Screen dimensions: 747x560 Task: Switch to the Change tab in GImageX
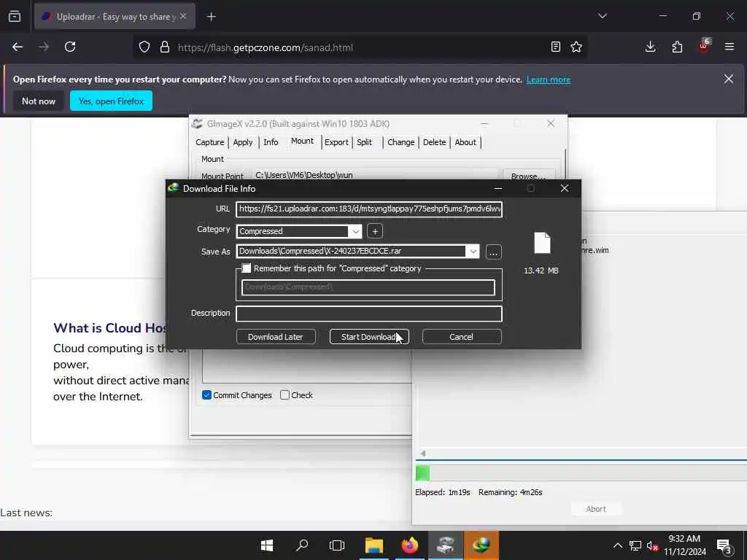[400, 142]
